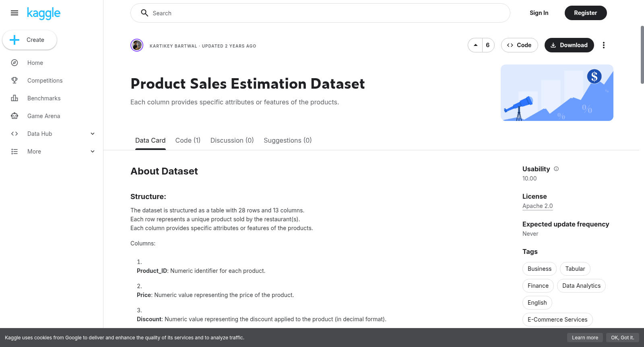644x347 pixels.
Task: Open Kartikey Bartwal's profile avatar
Action: coord(137,45)
